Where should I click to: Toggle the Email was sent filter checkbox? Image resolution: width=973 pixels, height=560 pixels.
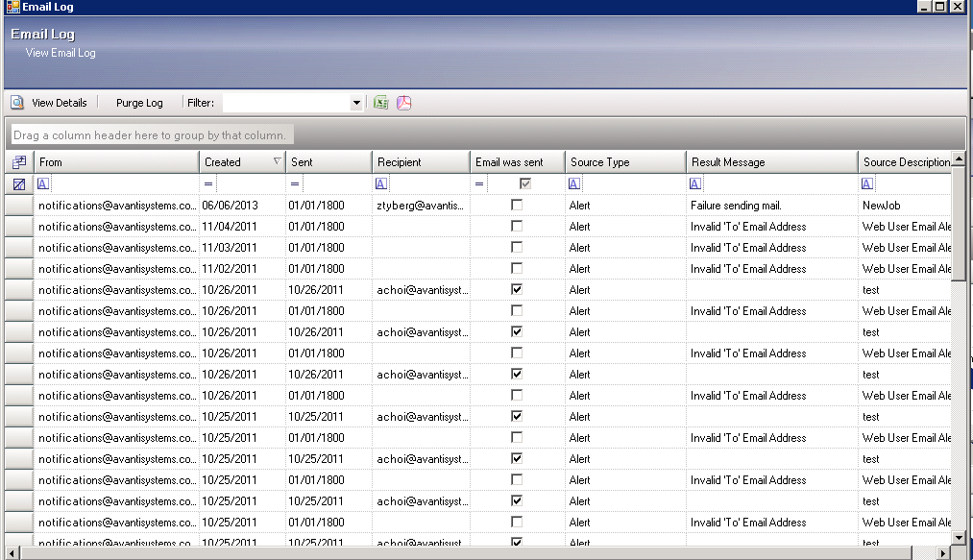(x=525, y=183)
